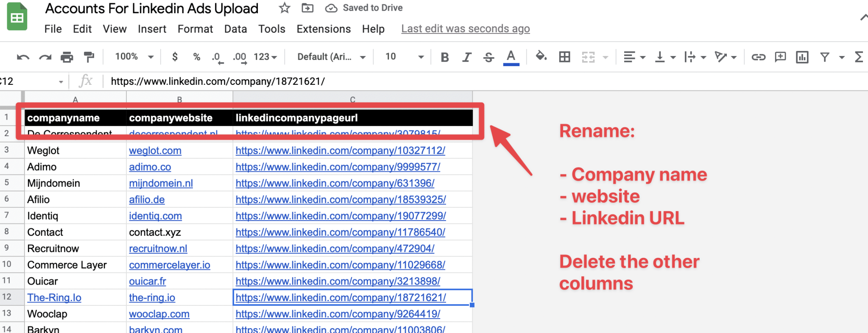The image size is (868, 333).
Task: Toggle strikethrough formatting
Action: (488, 57)
